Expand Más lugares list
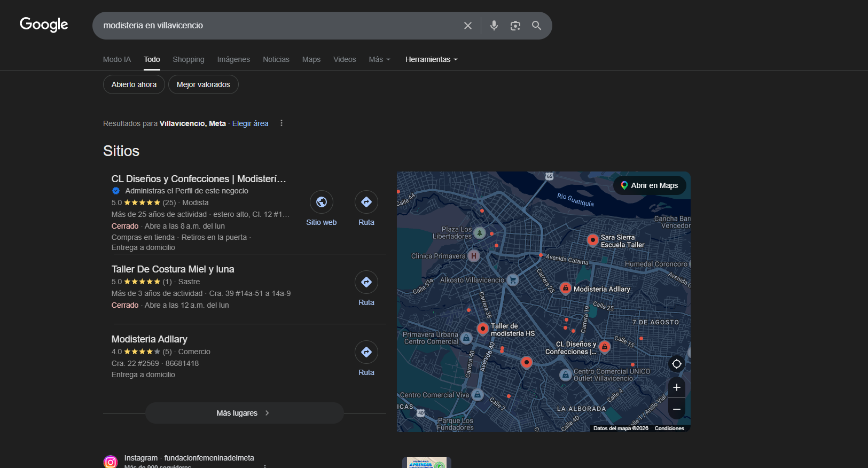The width and height of the screenshot is (868, 468). coord(244,413)
